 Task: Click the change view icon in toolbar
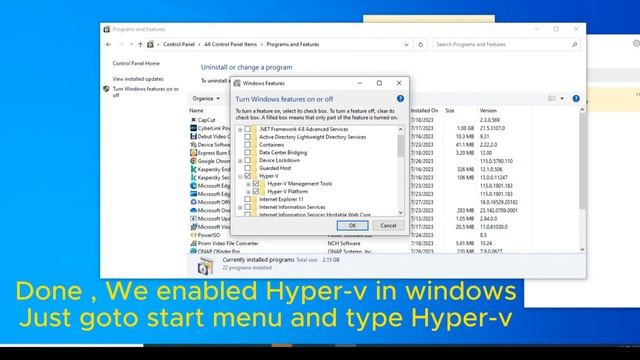tap(552, 98)
